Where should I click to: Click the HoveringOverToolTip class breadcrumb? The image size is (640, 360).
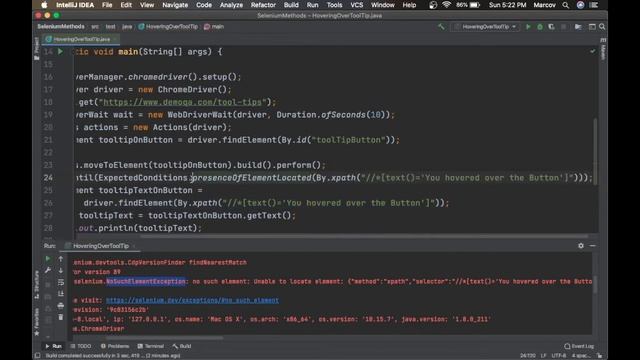click(168, 27)
